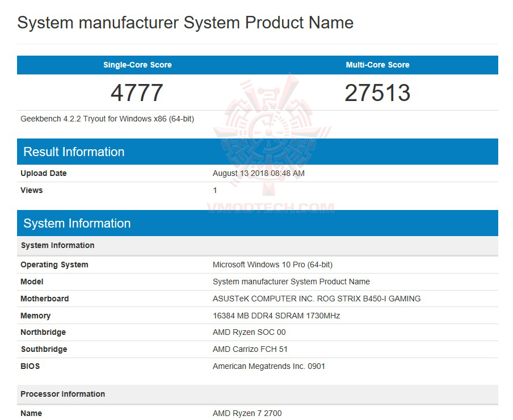Select the Model row value System Product Name
The height and width of the screenshot is (420, 513).
[x=291, y=282]
